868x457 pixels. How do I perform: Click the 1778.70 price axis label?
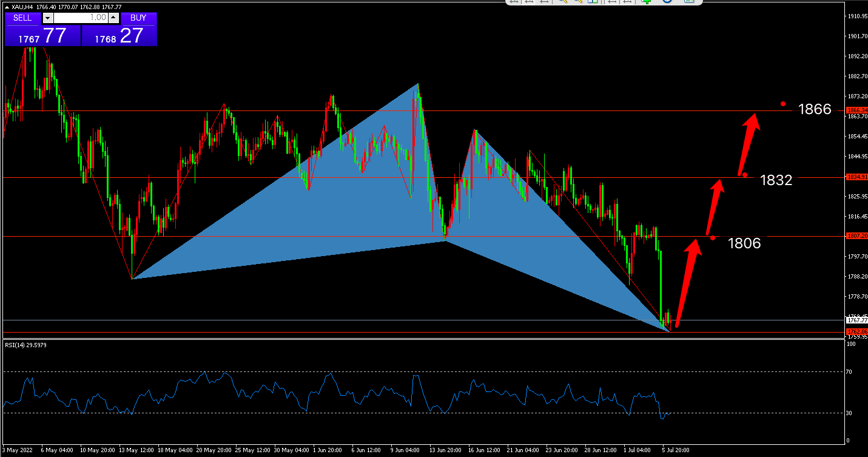click(857, 297)
